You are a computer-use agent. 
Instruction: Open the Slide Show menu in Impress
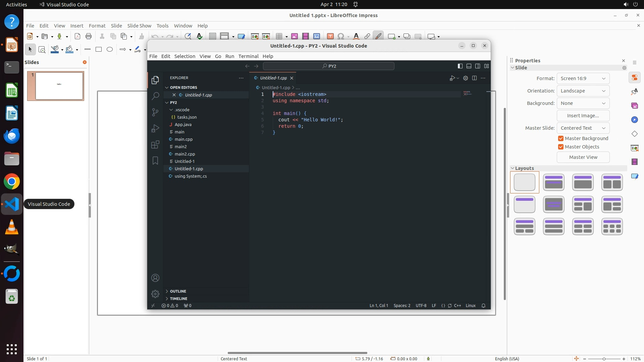click(139, 26)
